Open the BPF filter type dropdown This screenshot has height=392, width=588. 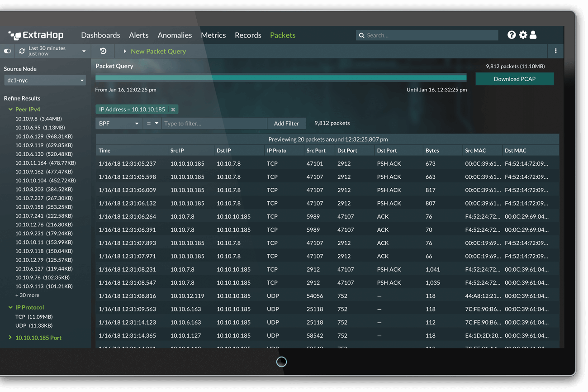[119, 124]
